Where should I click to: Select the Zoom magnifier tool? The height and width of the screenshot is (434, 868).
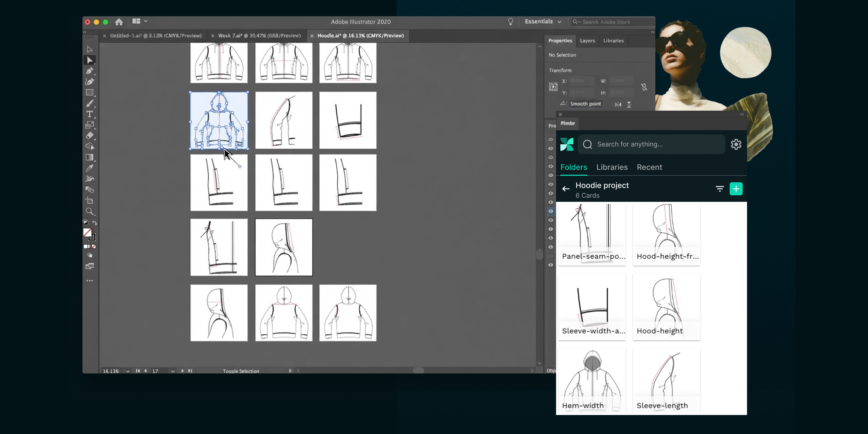pyautogui.click(x=90, y=211)
